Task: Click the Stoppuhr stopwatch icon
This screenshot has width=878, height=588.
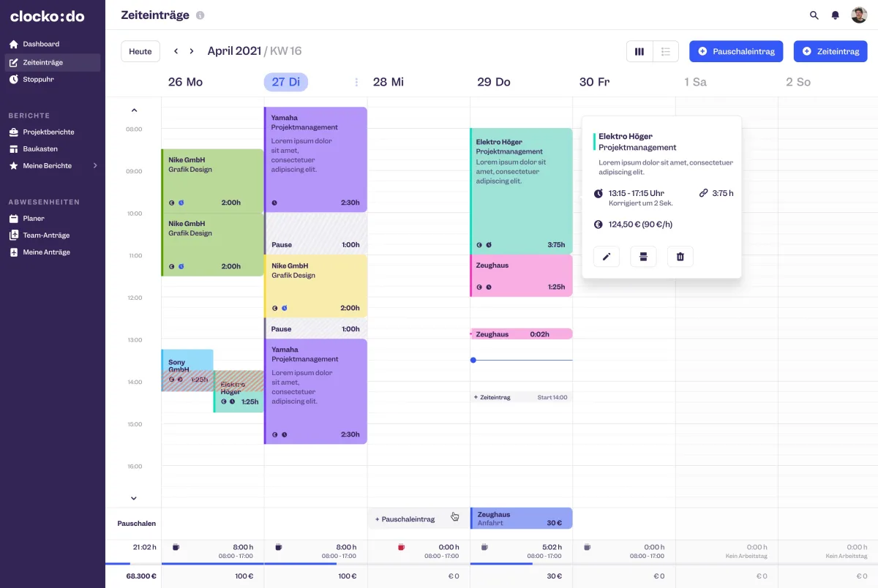Action: pyautogui.click(x=13, y=79)
